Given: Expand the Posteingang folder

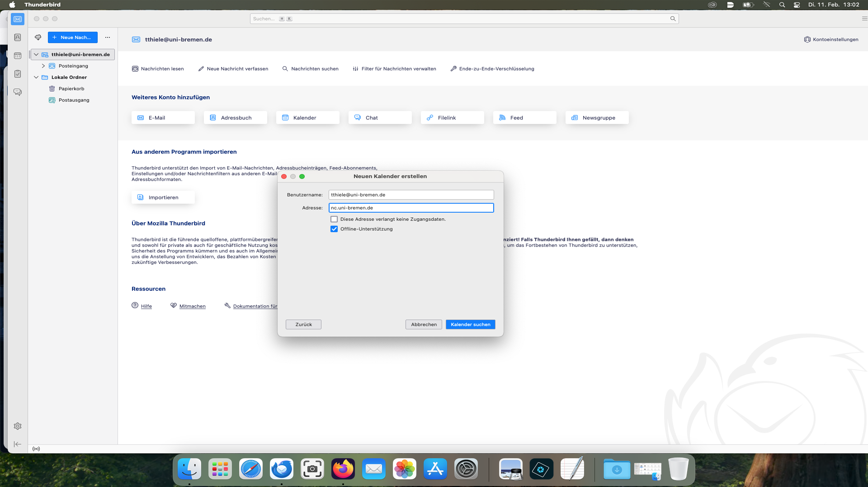Looking at the screenshot, I should click(43, 66).
